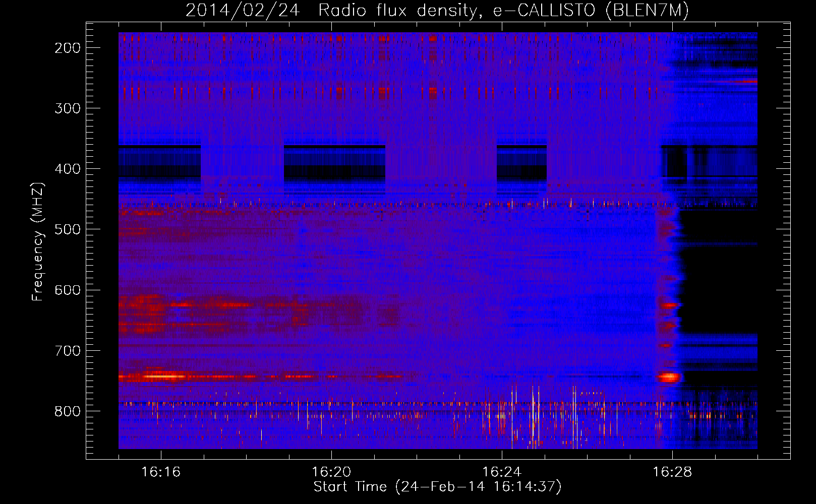
Task: Select the 500 frequency tick label
Action: (68, 229)
